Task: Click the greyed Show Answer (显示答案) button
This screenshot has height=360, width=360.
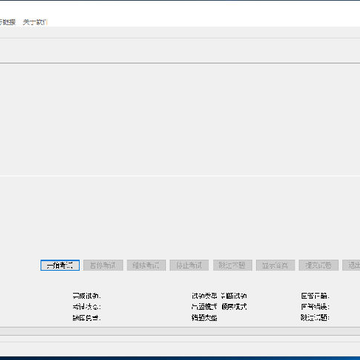Action: click(x=276, y=265)
